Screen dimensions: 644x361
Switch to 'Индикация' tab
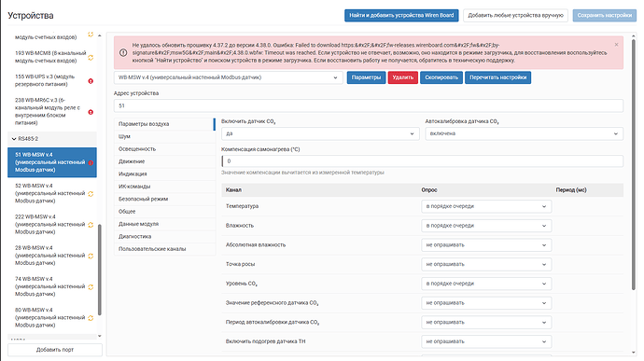pyautogui.click(x=164, y=174)
